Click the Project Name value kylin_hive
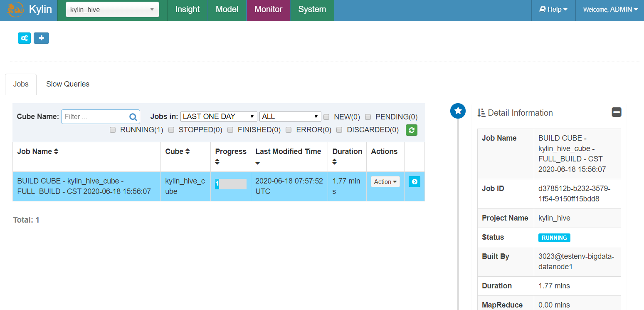Image resolution: width=644 pixels, height=310 pixels. coord(554,218)
